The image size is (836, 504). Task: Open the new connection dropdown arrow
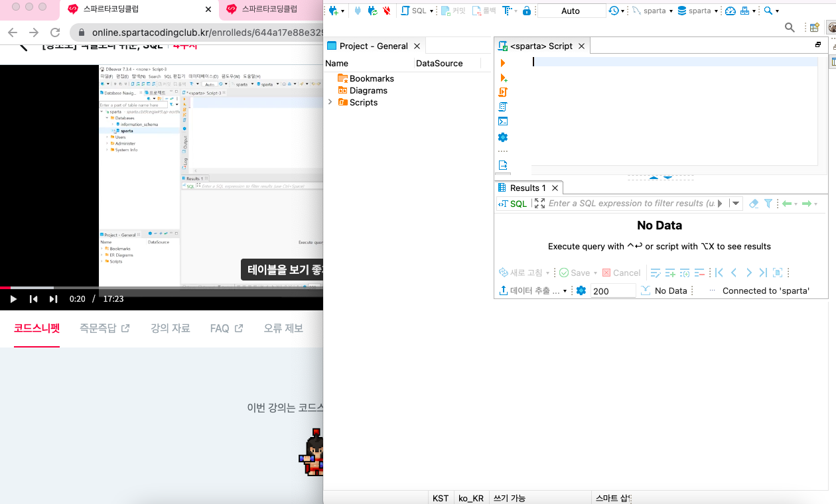click(x=342, y=11)
